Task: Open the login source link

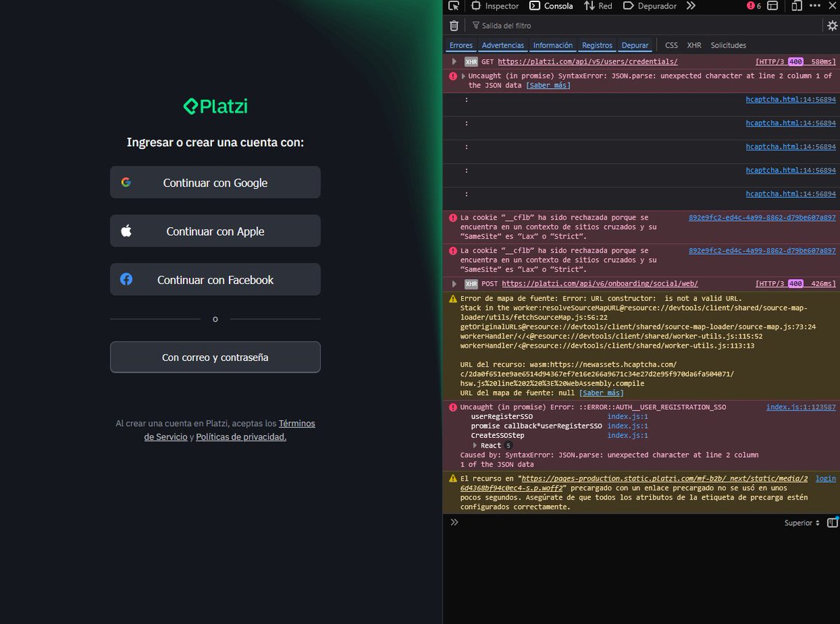Action: [825, 478]
